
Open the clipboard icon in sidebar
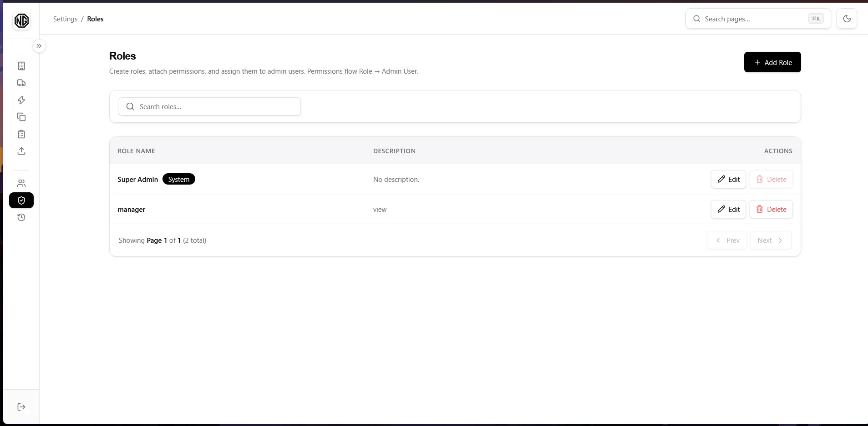(21, 134)
